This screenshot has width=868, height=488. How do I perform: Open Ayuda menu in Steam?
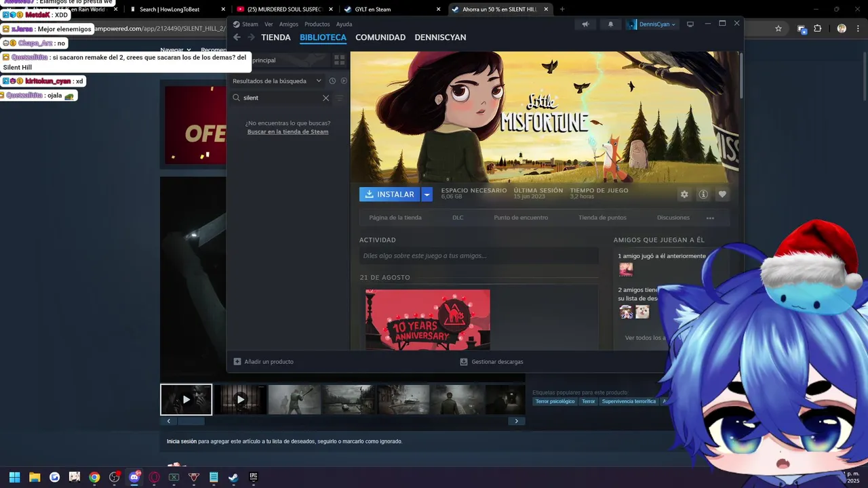tap(344, 24)
